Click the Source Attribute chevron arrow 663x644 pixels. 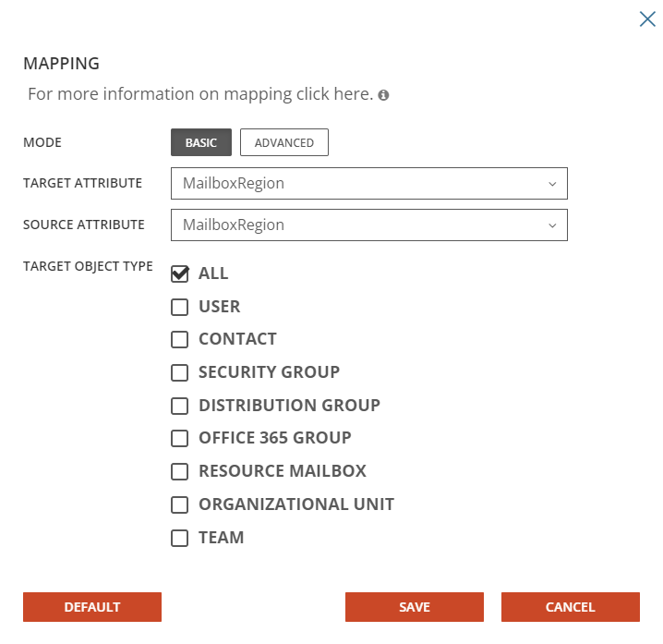pyautogui.click(x=552, y=225)
